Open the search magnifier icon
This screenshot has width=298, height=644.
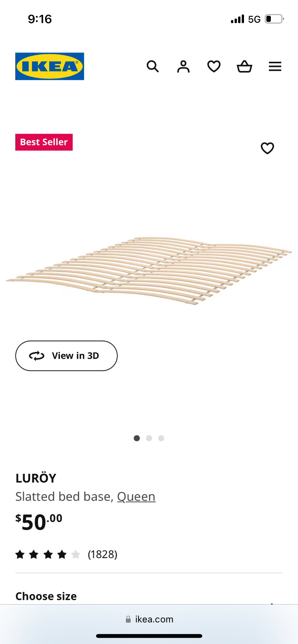point(153,67)
